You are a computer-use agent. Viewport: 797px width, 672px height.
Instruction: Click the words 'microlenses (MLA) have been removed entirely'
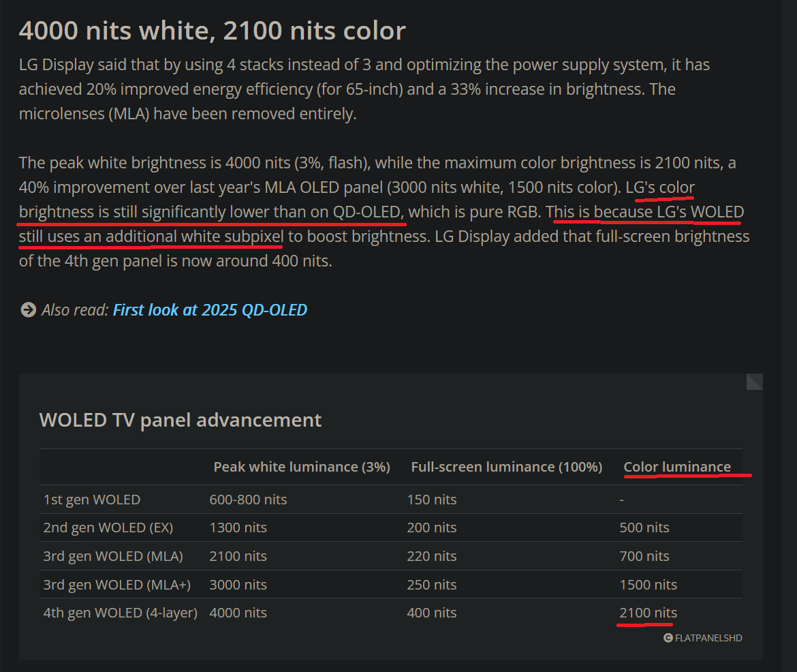pos(186,113)
